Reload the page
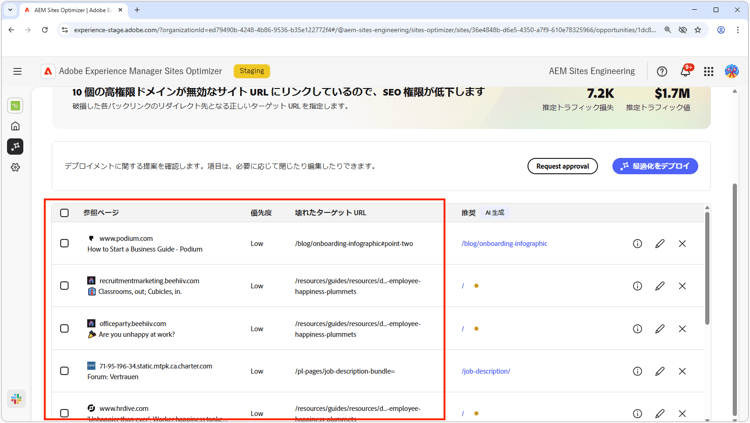The image size is (750, 423). click(44, 30)
